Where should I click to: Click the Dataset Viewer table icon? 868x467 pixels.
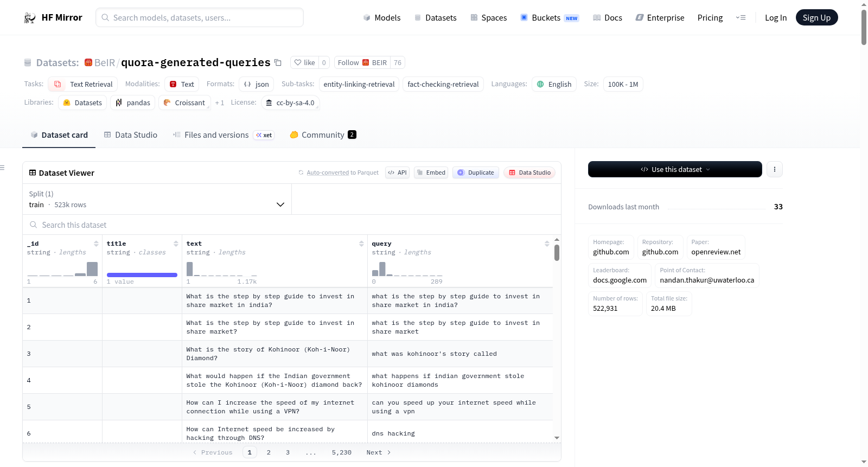[33, 172]
